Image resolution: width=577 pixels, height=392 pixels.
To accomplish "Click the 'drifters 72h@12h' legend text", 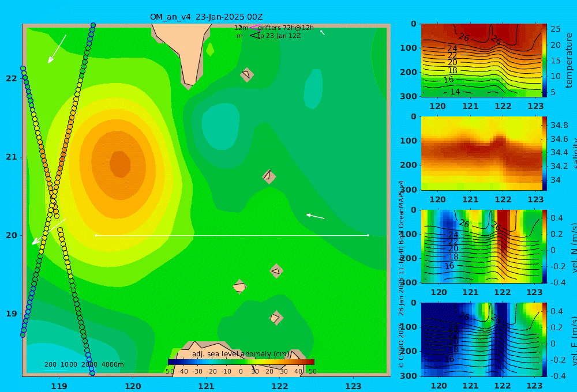I will (x=286, y=28).
